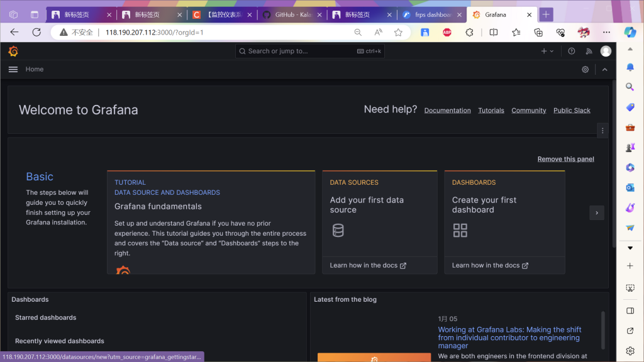The width and height of the screenshot is (644, 362).
Task: Click the not secure warning icon
Action: pos(64,33)
